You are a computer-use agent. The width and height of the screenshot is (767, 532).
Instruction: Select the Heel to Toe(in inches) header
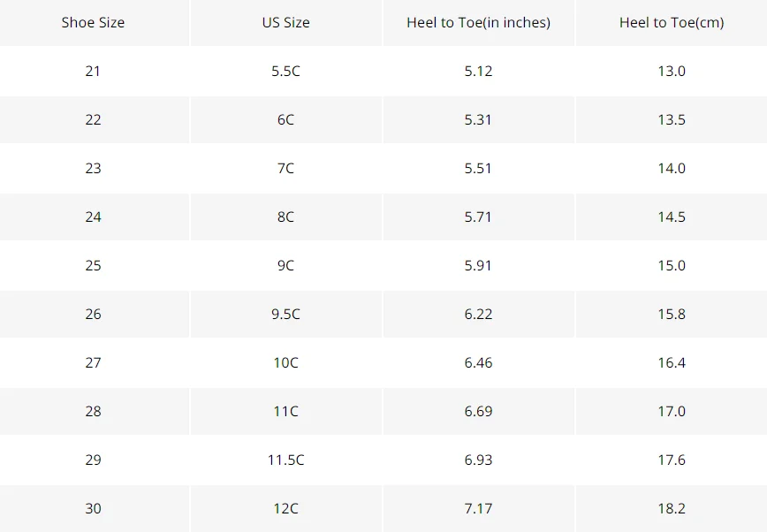478,22
